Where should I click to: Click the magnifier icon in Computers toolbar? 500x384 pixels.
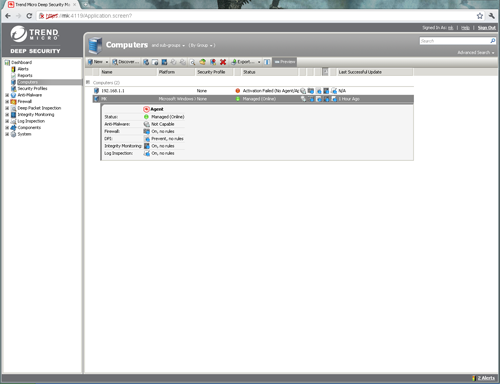[x=192, y=62]
